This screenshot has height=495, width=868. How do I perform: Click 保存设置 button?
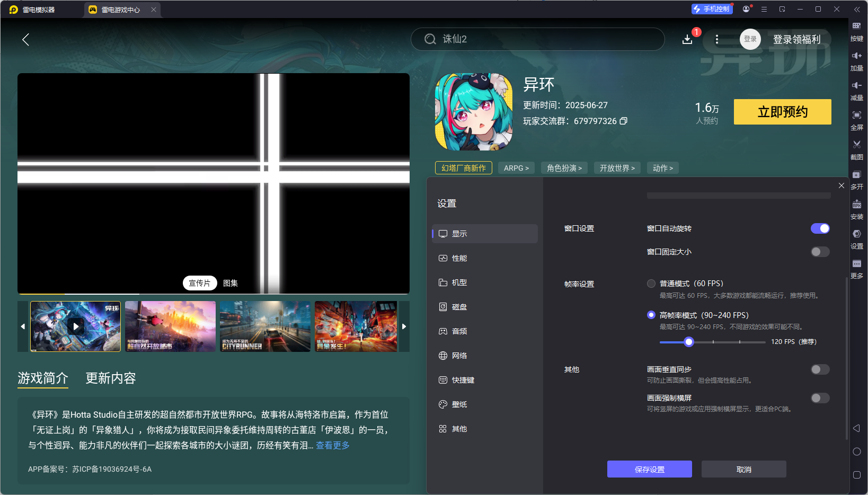point(650,469)
